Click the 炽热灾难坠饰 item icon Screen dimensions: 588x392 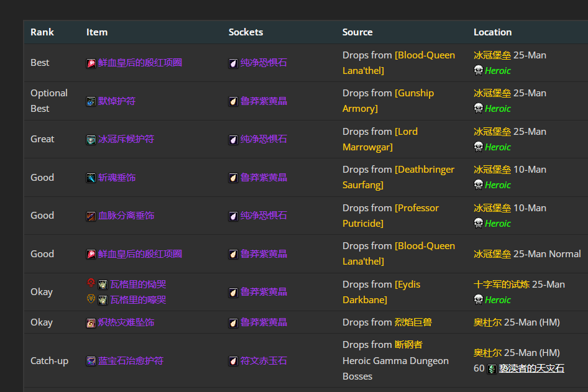pos(91,322)
